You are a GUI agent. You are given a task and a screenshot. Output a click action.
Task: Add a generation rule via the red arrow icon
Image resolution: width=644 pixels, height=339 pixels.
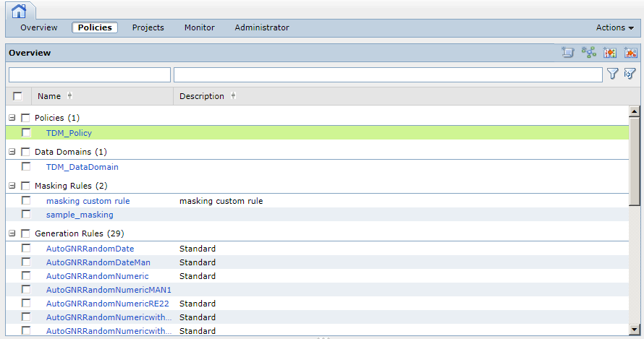coord(630,53)
